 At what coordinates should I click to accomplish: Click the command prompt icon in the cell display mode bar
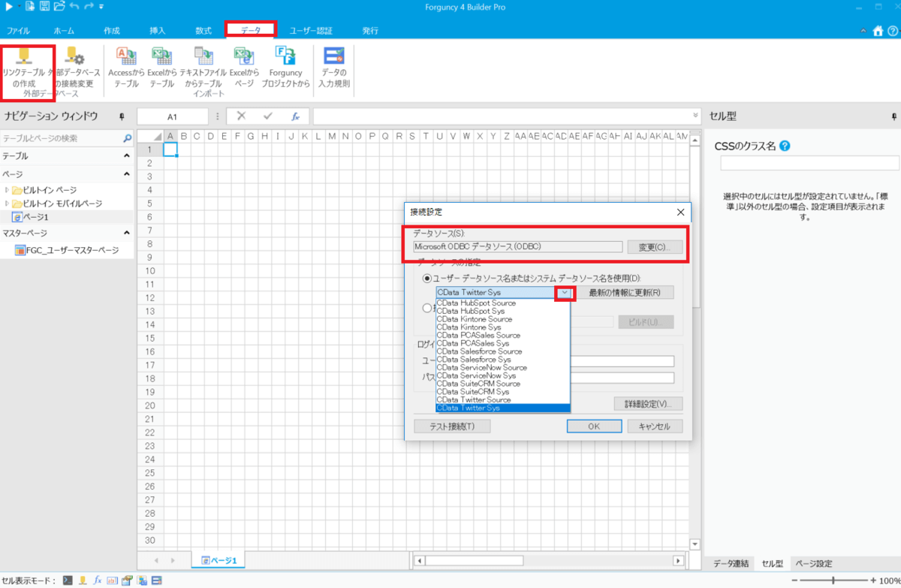(x=68, y=580)
